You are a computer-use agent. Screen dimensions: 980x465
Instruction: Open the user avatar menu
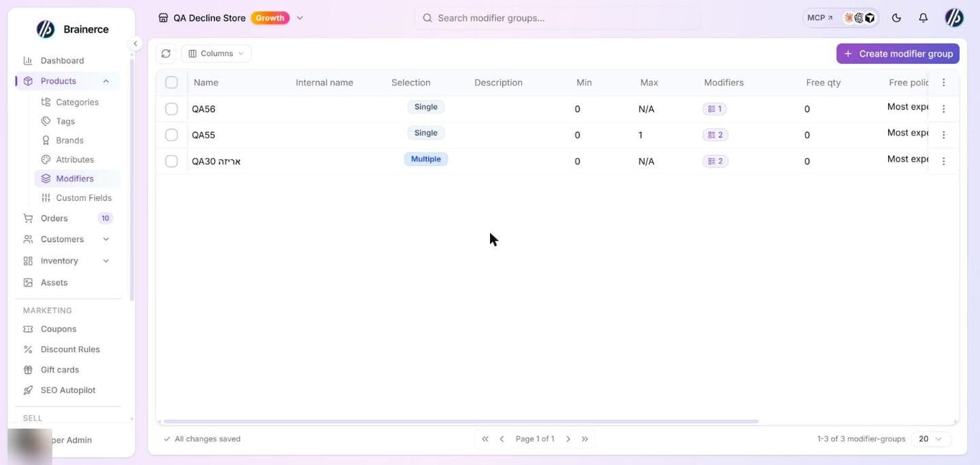[x=954, y=18]
